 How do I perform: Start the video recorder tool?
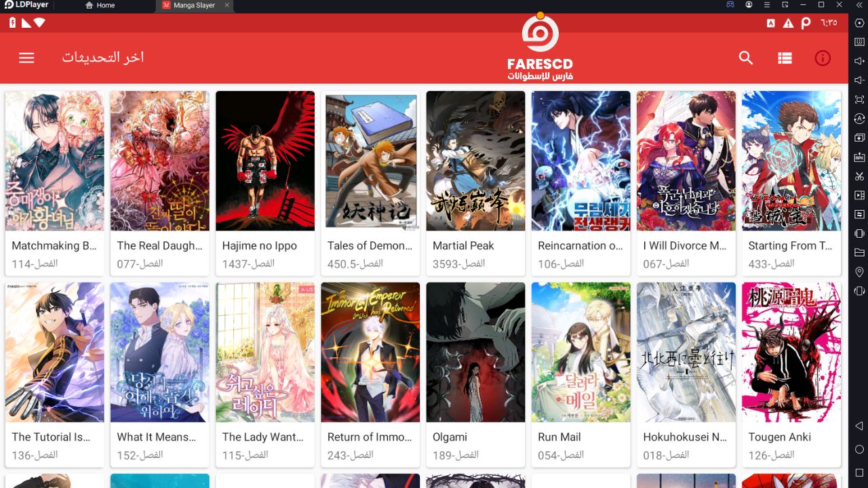[x=859, y=195]
